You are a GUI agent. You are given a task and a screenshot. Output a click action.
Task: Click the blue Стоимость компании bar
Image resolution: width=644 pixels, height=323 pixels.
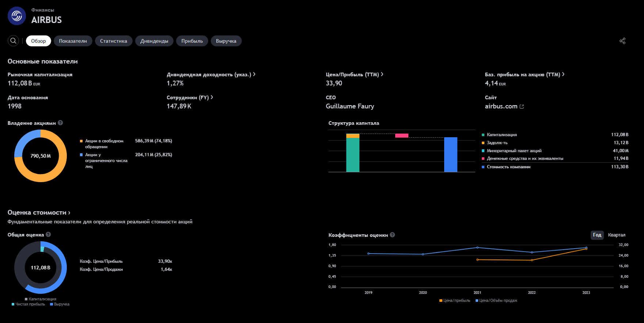[x=451, y=154]
